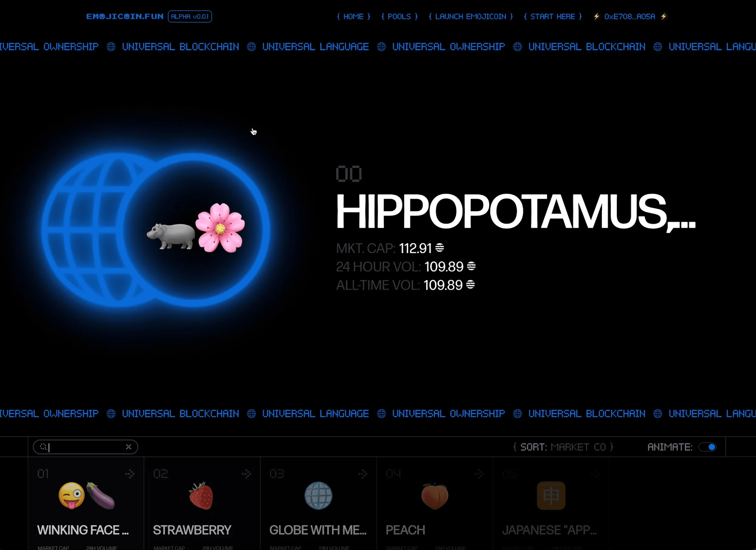This screenshot has height=550, width=756.
Task: Click the strawberry emoji on card 02
Action: (x=201, y=496)
